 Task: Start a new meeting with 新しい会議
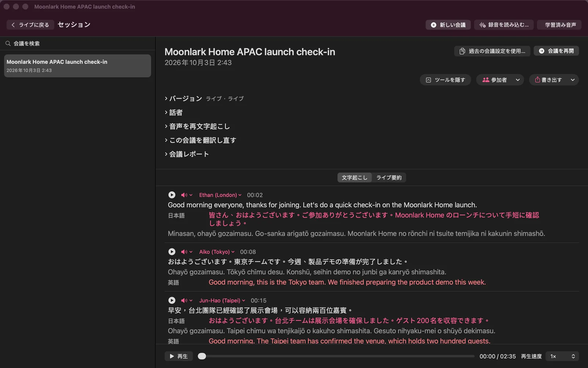click(x=448, y=25)
